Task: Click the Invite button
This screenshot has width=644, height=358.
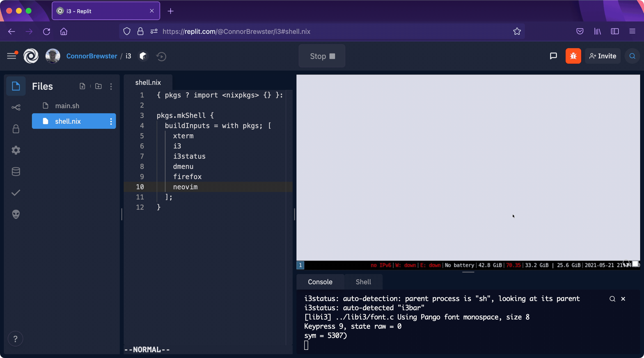Action: 603,56
